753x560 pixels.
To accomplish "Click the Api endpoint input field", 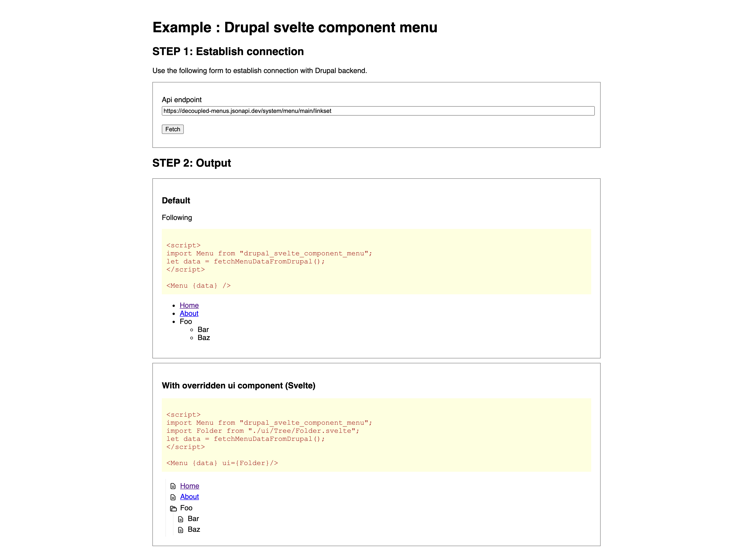I will [378, 111].
